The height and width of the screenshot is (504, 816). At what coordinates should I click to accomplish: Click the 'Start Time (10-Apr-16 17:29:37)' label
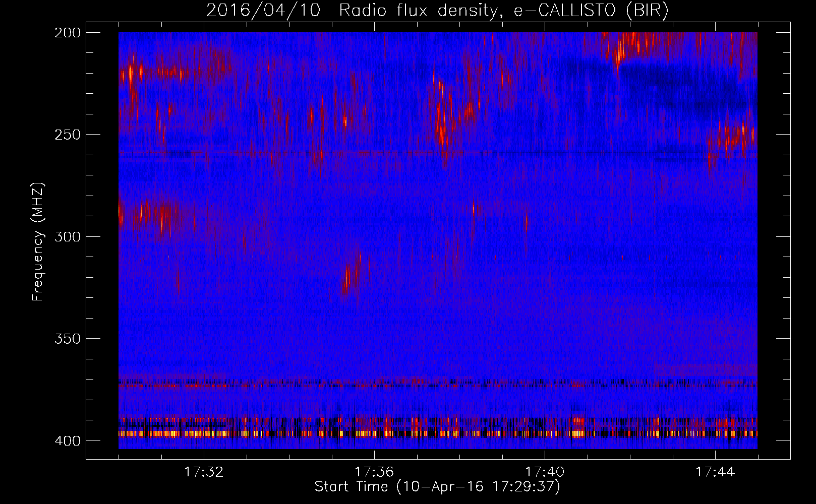point(437,487)
